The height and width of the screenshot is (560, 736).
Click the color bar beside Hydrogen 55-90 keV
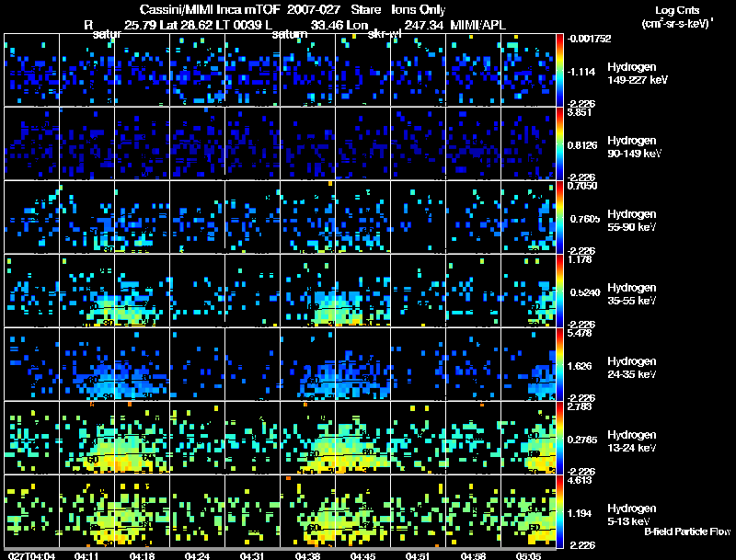(559, 217)
